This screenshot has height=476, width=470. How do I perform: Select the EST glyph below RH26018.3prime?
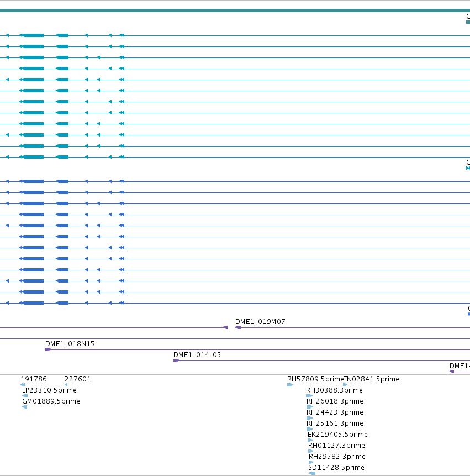(x=310, y=407)
